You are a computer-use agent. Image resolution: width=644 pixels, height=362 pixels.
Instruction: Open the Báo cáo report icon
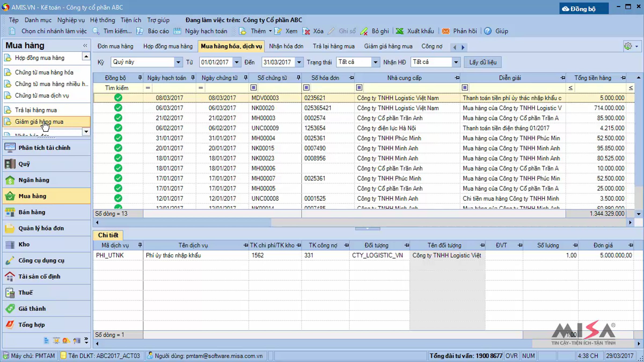click(140, 31)
